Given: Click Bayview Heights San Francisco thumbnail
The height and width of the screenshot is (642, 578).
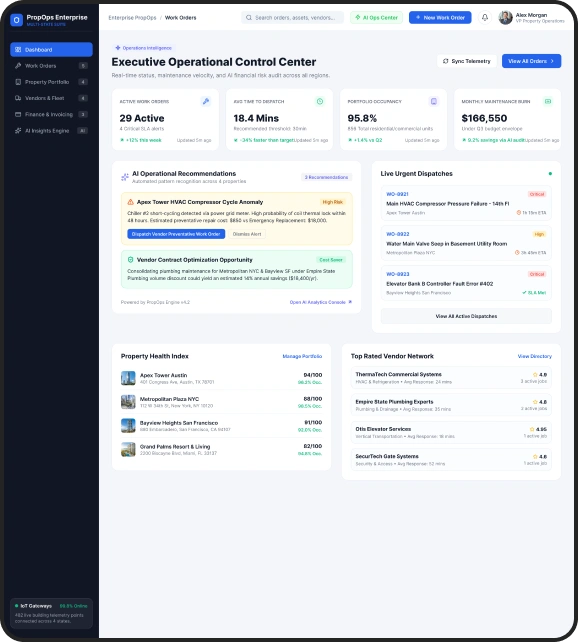Looking at the screenshot, I should 128,425.
